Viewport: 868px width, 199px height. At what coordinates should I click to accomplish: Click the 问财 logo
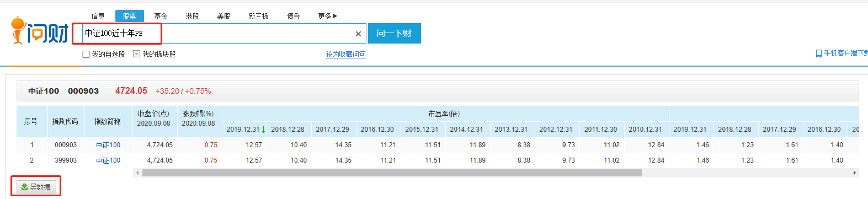click(40, 31)
